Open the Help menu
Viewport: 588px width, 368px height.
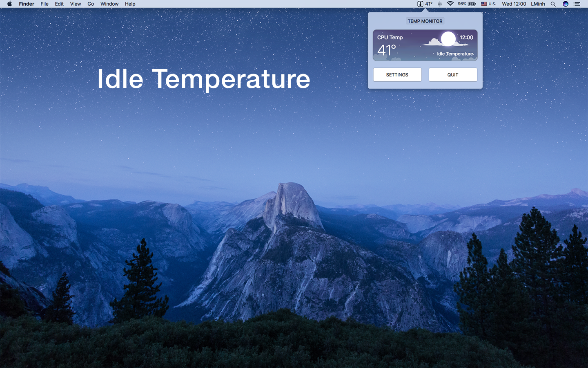[130, 4]
